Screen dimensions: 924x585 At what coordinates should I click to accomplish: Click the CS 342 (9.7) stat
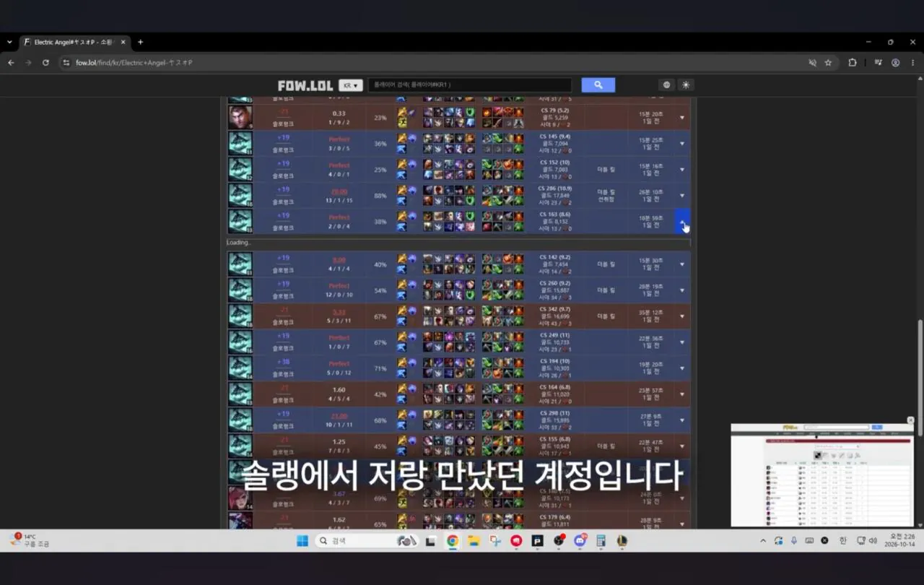(x=554, y=309)
